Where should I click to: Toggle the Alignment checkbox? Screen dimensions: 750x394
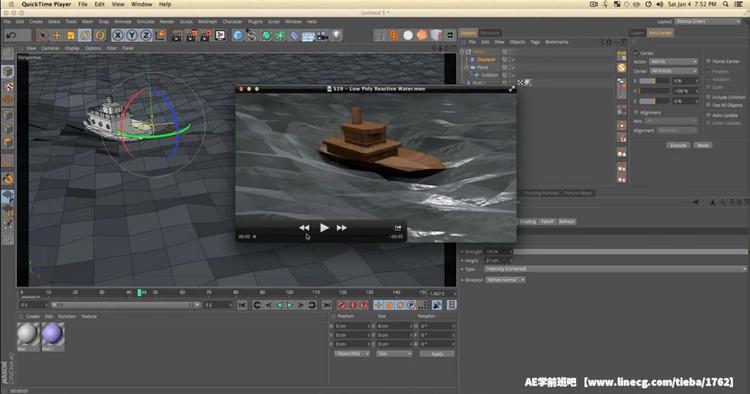636,112
